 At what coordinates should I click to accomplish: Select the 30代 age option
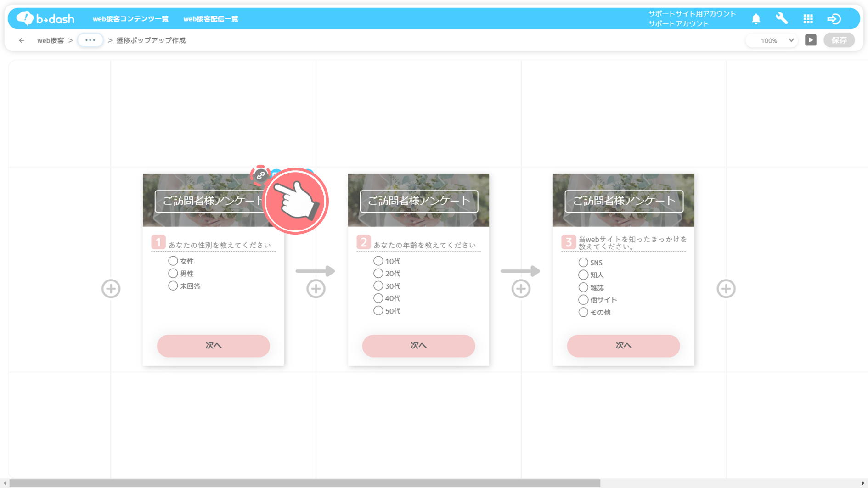[378, 286]
